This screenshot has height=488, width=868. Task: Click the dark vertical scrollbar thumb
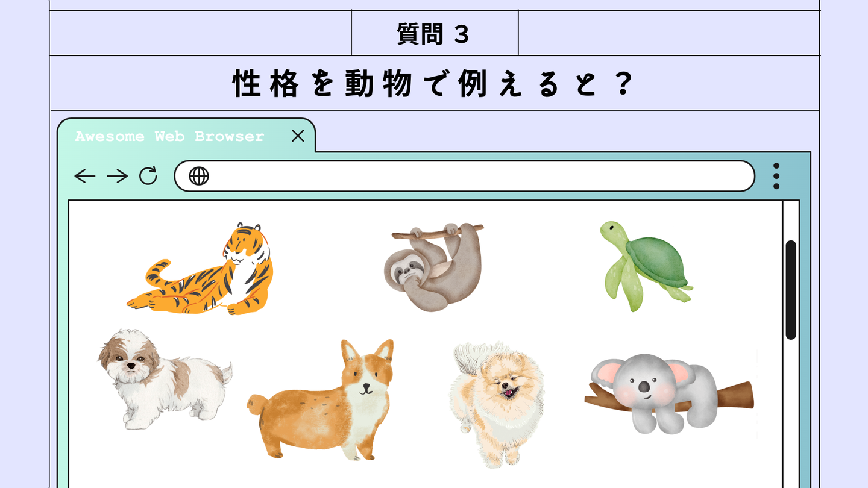[x=791, y=290]
